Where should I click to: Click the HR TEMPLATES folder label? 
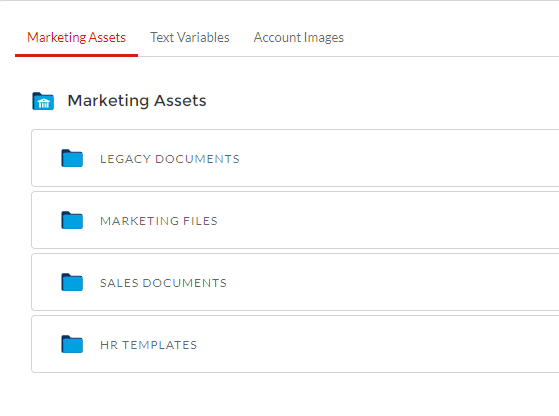coord(148,345)
